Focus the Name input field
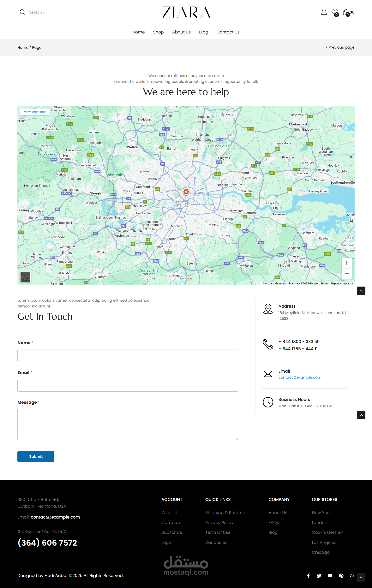372x588 pixels. (128, 355)
